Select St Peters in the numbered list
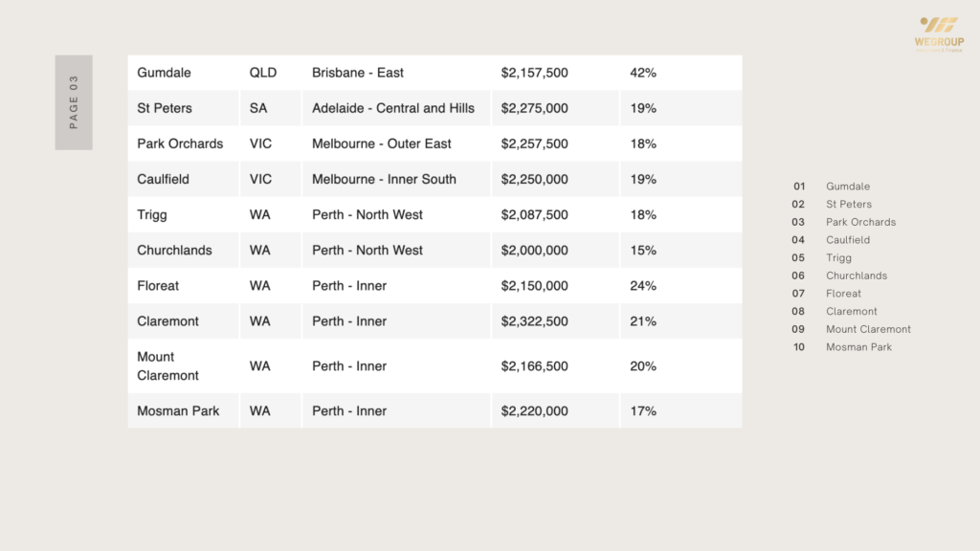 tap(849, 205)
